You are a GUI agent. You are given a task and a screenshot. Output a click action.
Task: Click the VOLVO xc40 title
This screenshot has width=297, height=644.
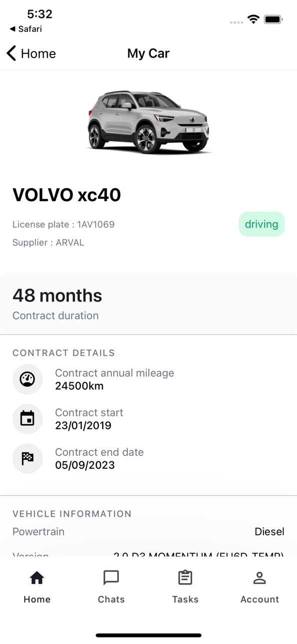[67, 195]
